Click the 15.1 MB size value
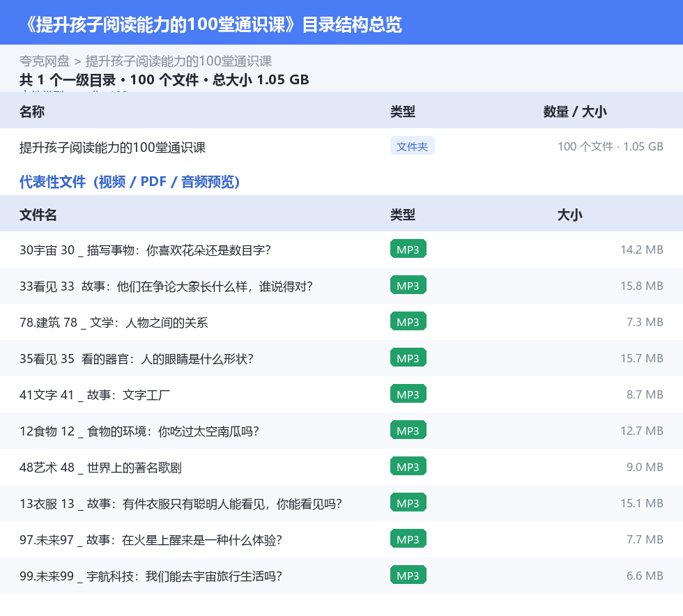The height and width of the screenshot is (616, 683). click(x=642, y=503)
